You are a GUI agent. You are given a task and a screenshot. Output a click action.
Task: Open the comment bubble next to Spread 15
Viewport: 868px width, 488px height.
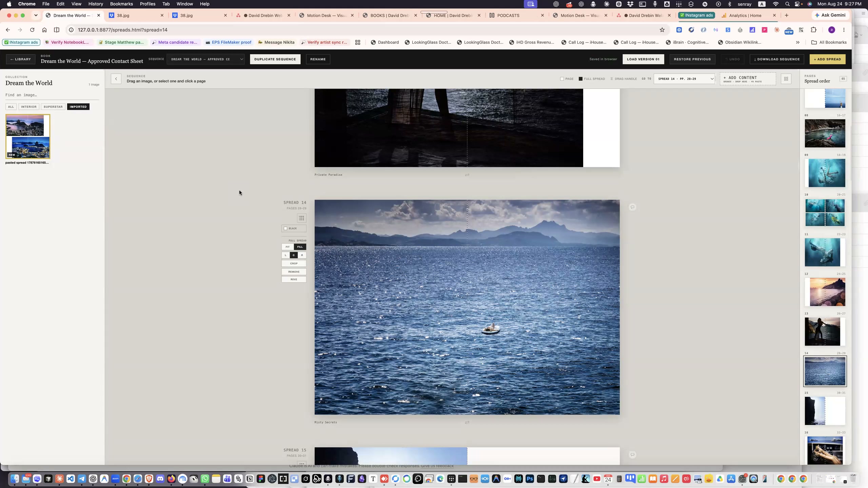632,454
